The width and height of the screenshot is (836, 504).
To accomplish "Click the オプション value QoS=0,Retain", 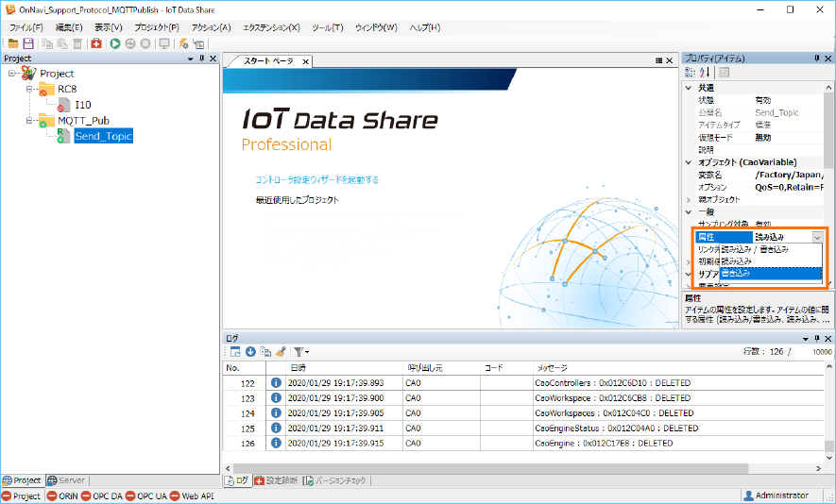I will pos(789,187).
